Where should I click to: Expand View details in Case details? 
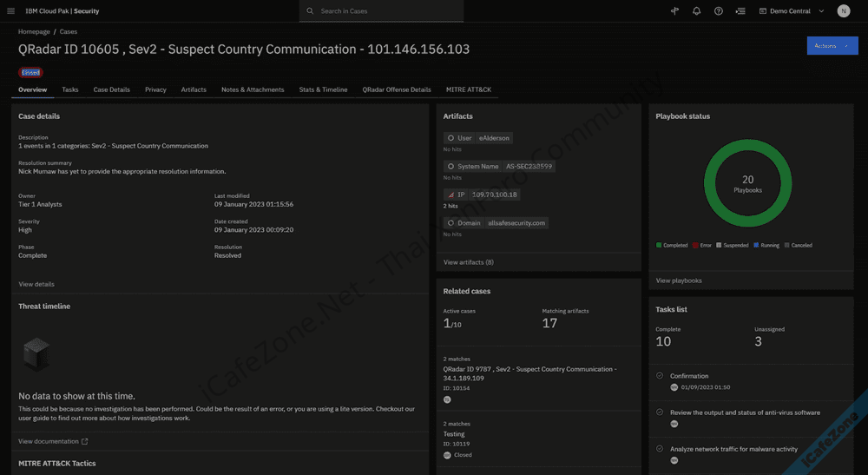coord(36,284)
